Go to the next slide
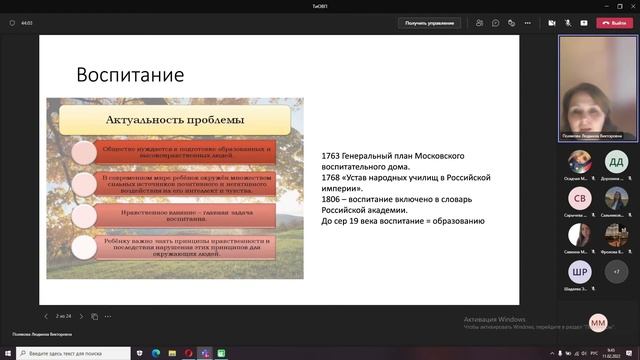 (x=81, y=316)
